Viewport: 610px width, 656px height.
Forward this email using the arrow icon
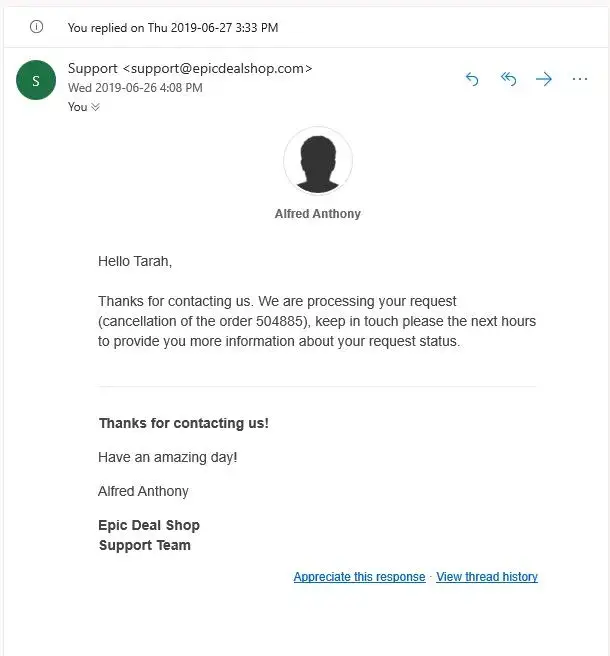[x=544, y=79]
